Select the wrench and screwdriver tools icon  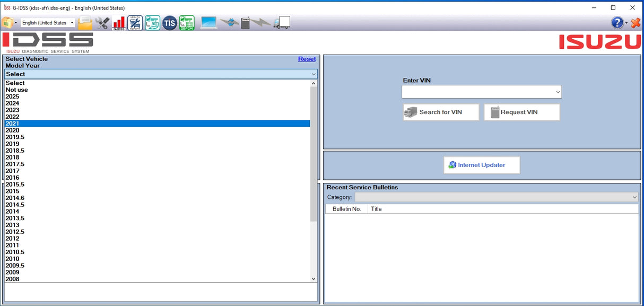102,22
